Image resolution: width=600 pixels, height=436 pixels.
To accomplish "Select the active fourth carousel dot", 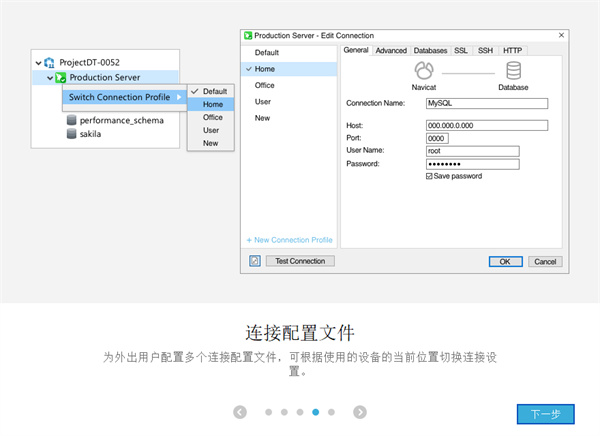I will pyautogui.click(x=316, y=412).
